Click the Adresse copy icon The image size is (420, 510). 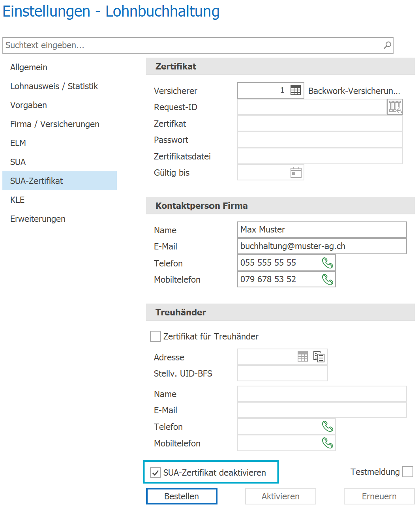pos(319,357)
